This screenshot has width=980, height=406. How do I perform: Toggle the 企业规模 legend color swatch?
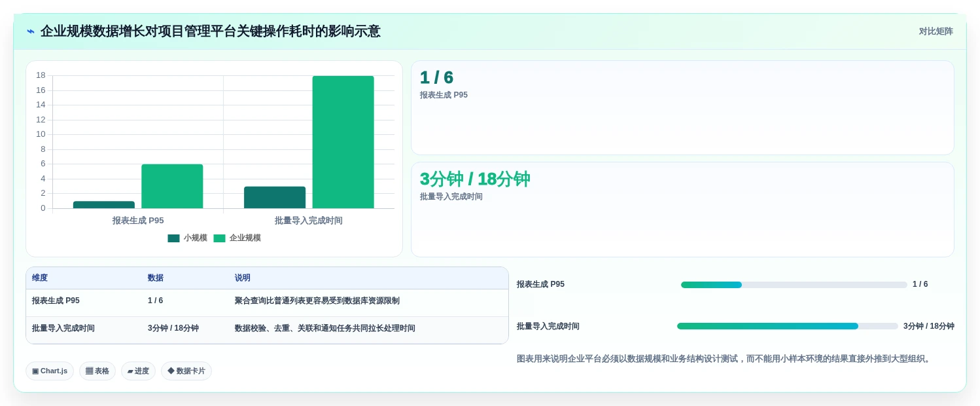[x=219, y=238]
